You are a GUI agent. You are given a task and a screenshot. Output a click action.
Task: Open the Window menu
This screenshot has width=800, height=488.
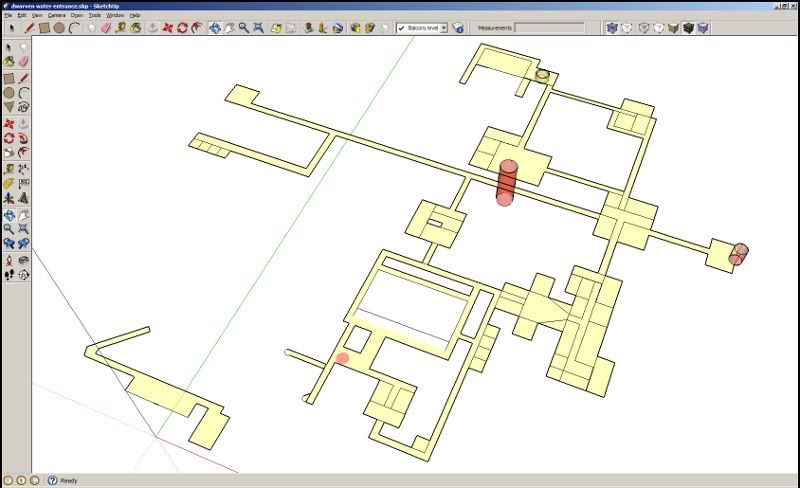click(116, 16)
